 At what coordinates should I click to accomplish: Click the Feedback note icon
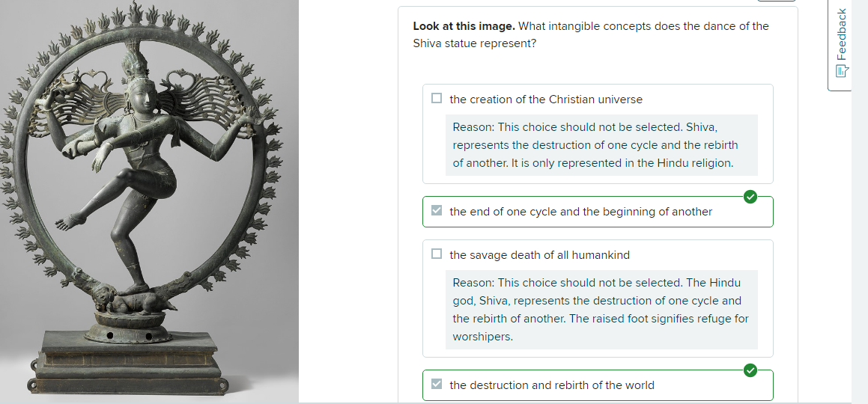tap(842, 71)
